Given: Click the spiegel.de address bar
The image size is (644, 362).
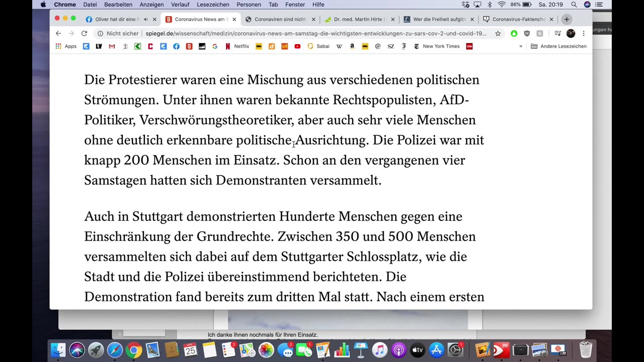Looking at the screenshot, I should (316, 34).
